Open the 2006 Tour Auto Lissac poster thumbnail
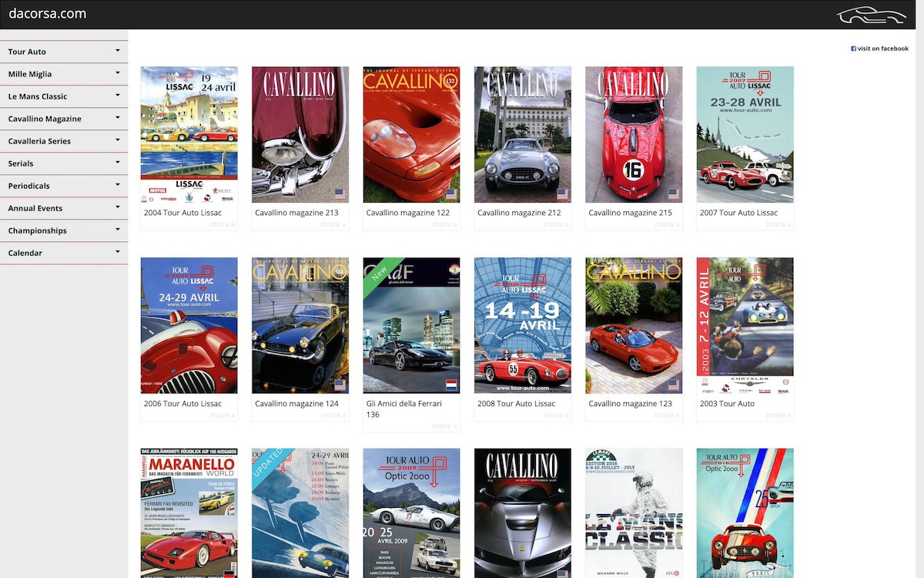The width and height of the screenshot is (924, 578). (189, 325)
